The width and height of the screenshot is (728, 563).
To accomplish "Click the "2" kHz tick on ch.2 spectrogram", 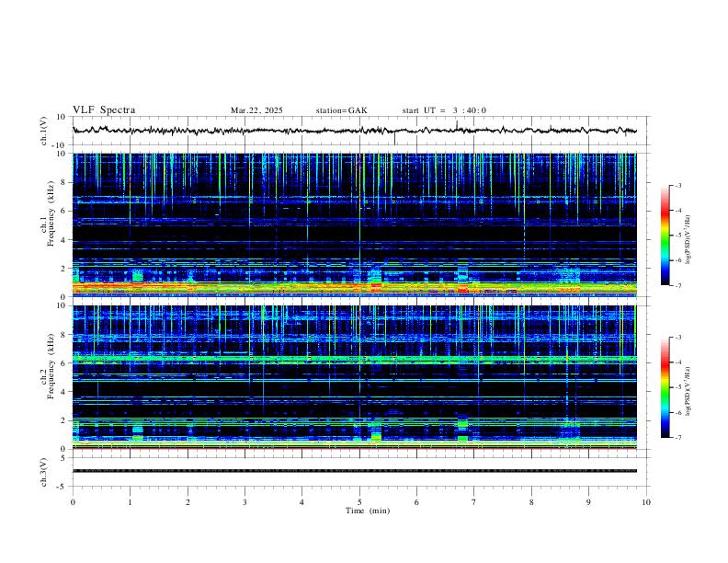I will click(x=64, y=420).
